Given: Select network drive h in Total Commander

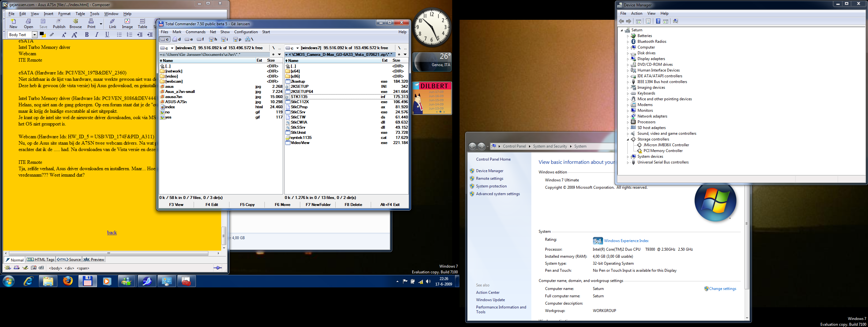Looking at the screenshot, I should point(213,39).
